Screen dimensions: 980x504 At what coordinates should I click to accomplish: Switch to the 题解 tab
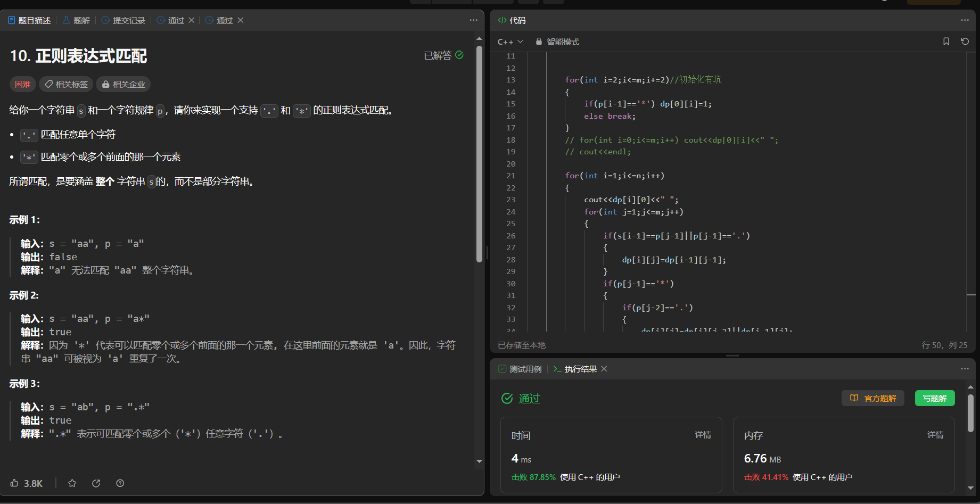[x=76, y=20]
